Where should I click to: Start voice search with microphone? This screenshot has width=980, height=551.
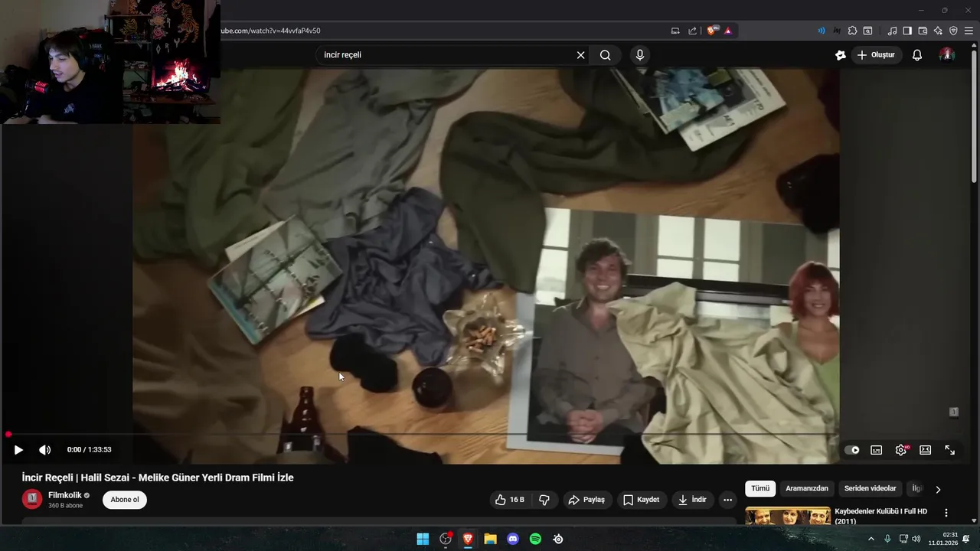pos(640,55)
